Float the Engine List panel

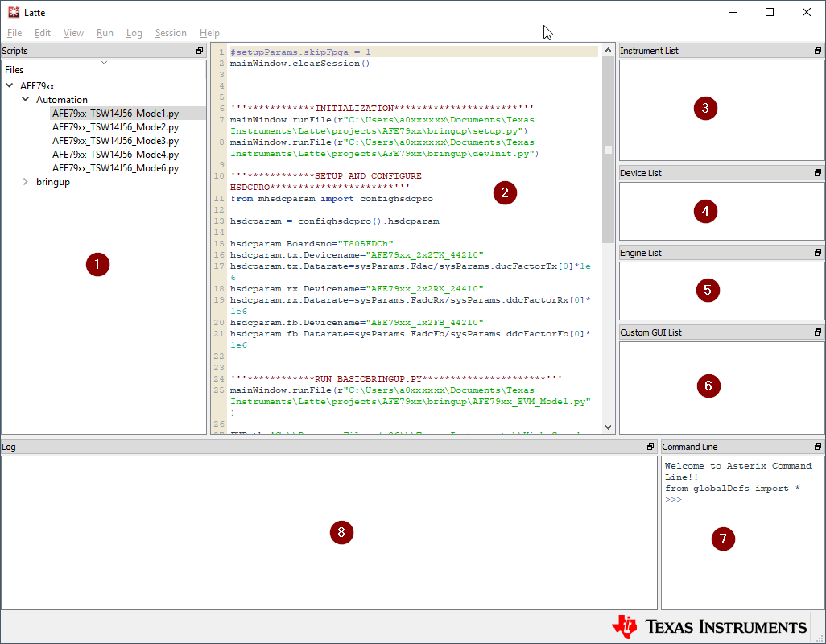coord(817,252)
